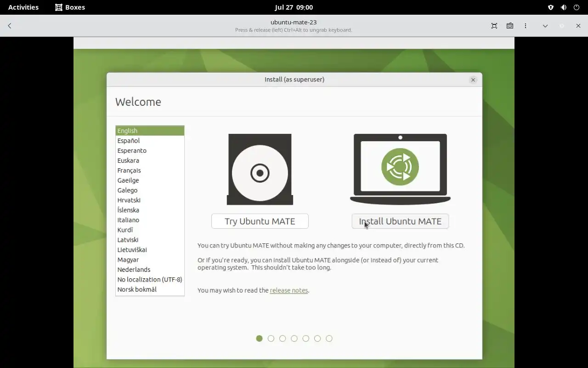Select Italiano in the language list
The height and width of the screenshot is (368, 588).
point(150,220)
